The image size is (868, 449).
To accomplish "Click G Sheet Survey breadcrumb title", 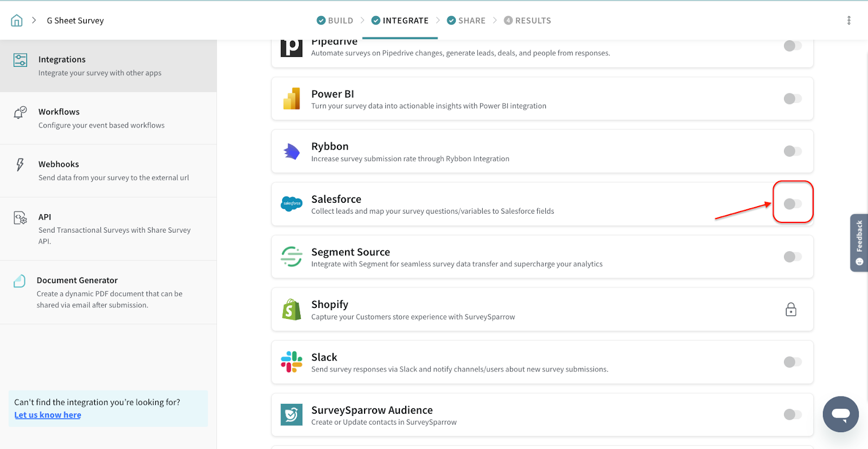I will click(75, 21).
